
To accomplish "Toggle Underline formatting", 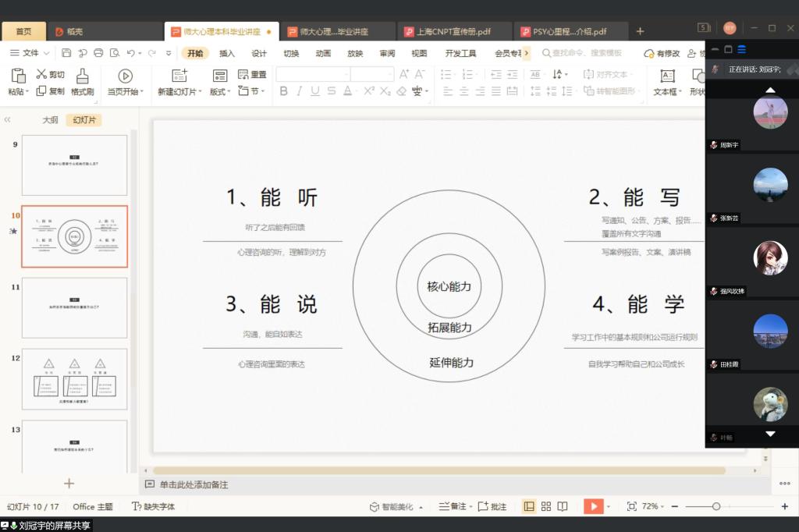I will click(x=315, y=91).
